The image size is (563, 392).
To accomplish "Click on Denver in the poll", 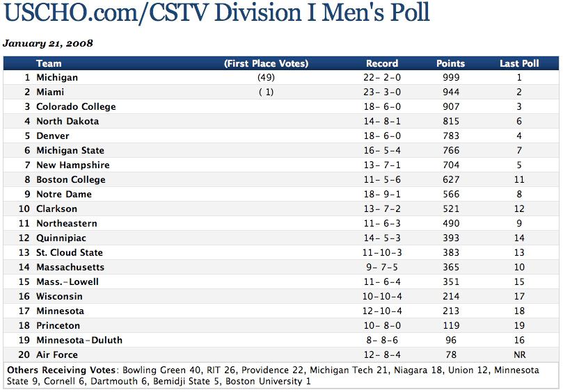I will (x=53, y=136).
